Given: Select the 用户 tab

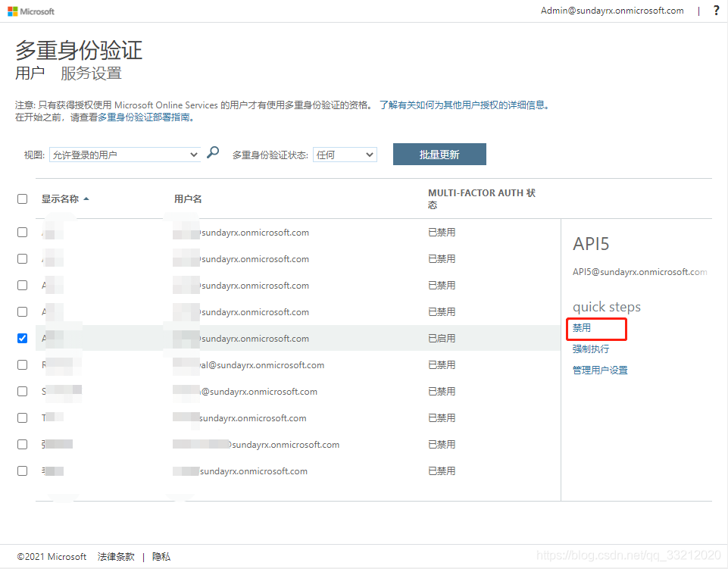Looking at the screenshot, I should tap(30, 73).
